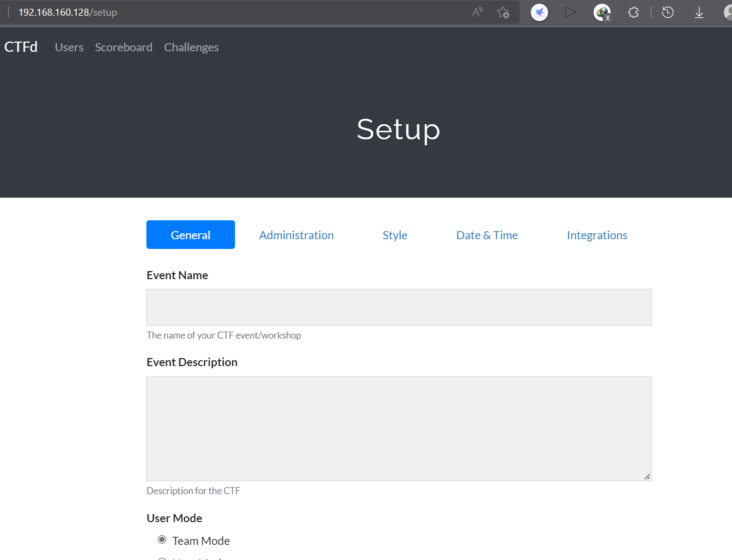This screenshot has width=732, height=560.
Task: Open the Downloads arrow icon
Action: coord(699,12)
